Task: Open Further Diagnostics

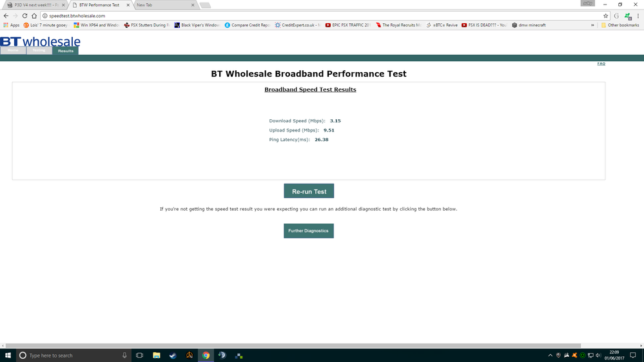Action: pyautogui.click(x=308, y=231)
